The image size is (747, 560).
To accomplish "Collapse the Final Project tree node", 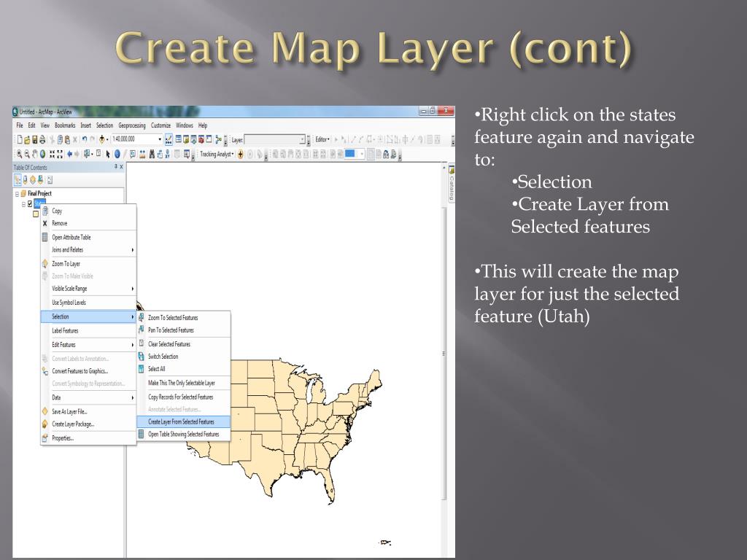I will point(16,193).
